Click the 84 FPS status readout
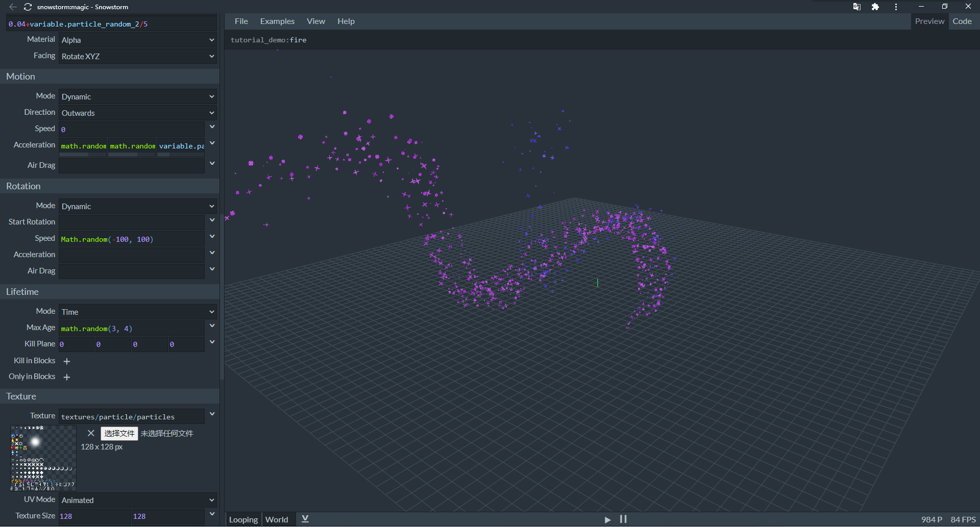980x527 pixels. (963, 519)
